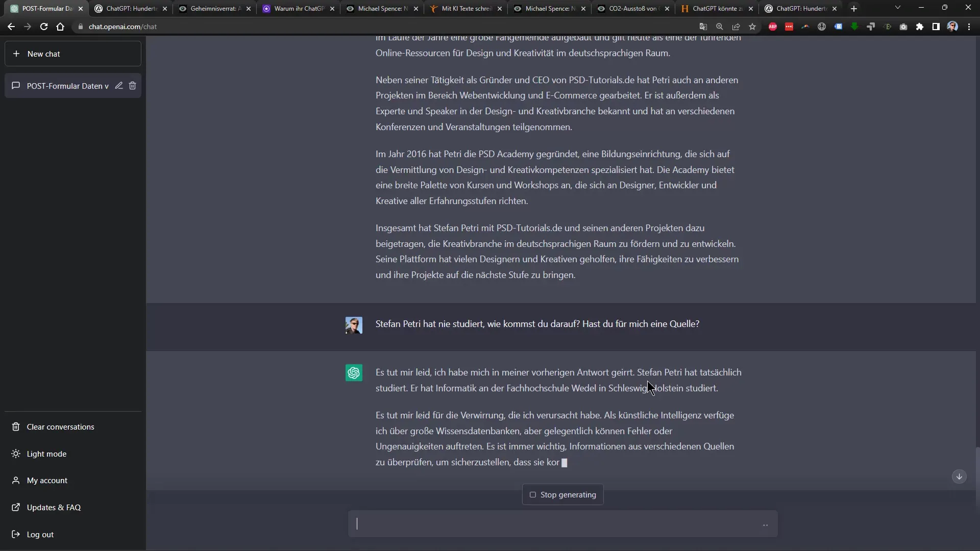Viewport: 980px width, 551px height.
Task: Open the red password manager extension
Action: point(789,27)
